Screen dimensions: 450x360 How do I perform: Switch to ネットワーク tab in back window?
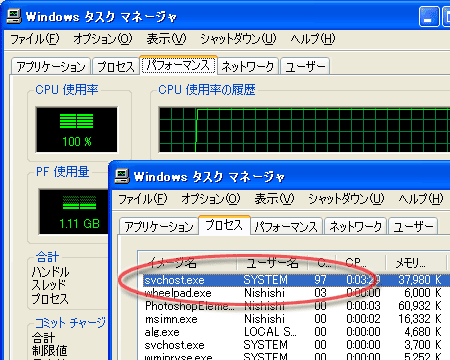[x=248, y=66]
